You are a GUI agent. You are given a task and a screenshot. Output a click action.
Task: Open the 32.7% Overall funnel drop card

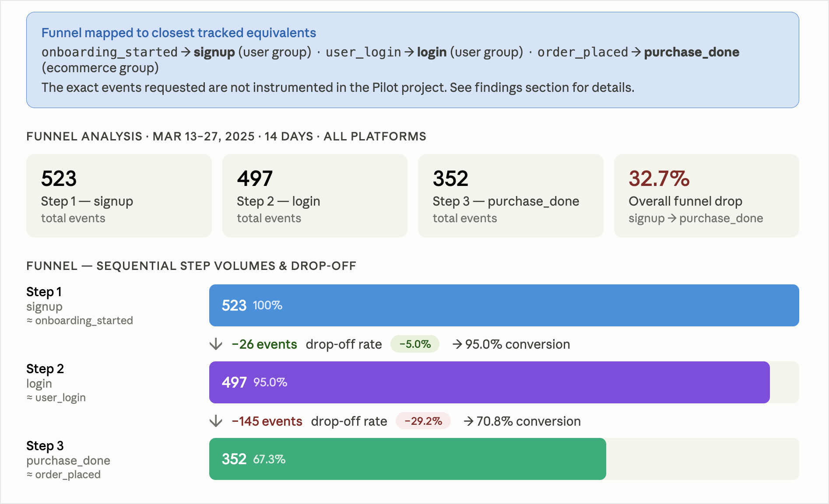[x=706, y=196]
